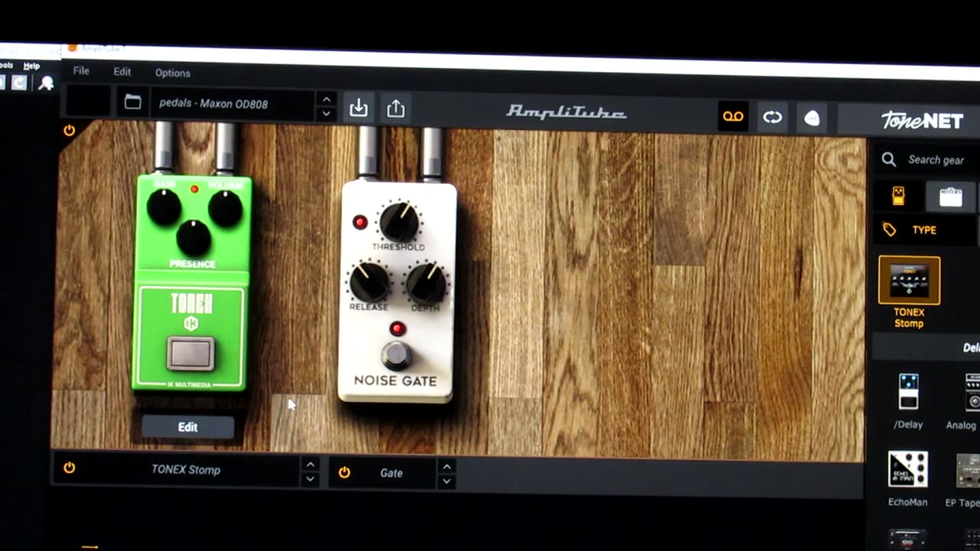Click the Search gear input field

pos(935,160)
